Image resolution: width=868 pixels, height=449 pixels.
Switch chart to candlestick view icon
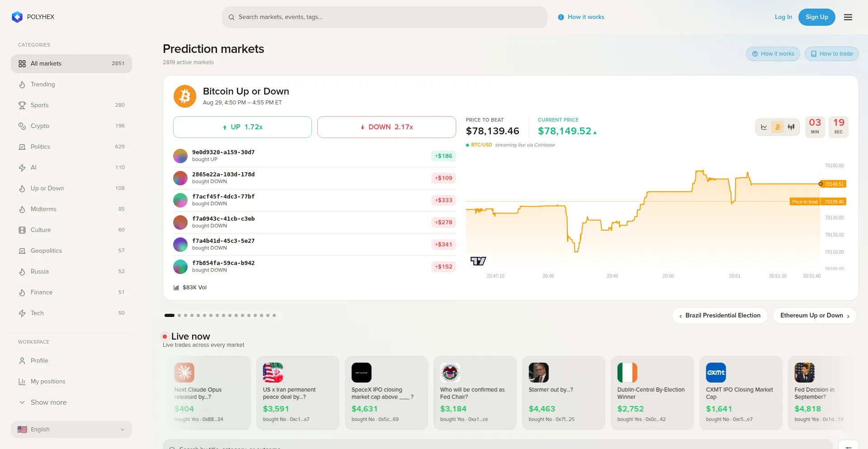(x=791, y=127)
